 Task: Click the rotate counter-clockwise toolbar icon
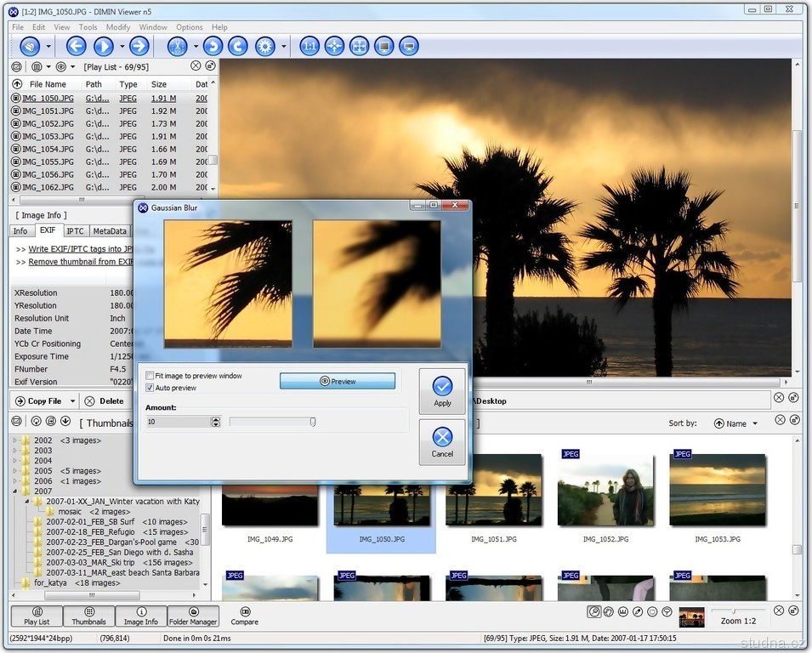coord(213,46)
